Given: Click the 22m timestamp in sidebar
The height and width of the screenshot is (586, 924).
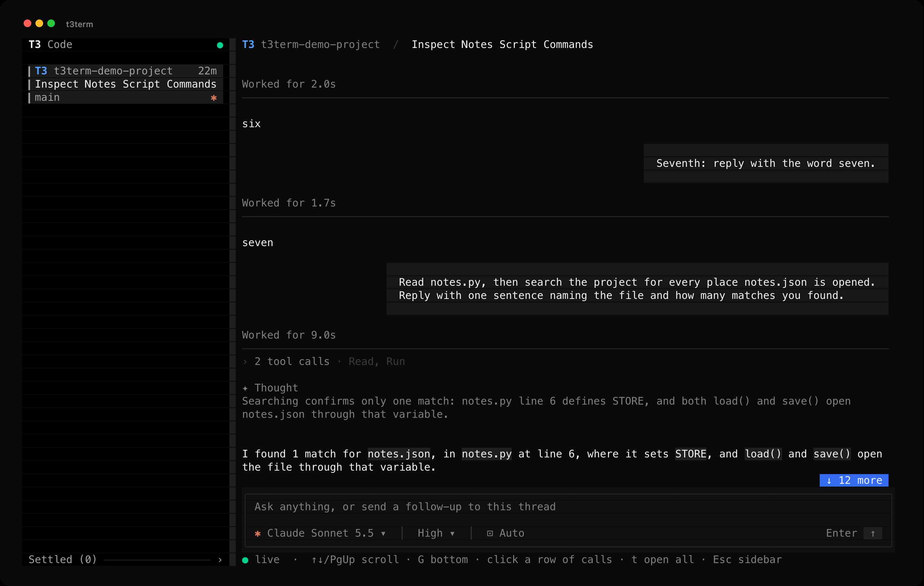Looking at the screenshot, I should click(x=207, y=71).
